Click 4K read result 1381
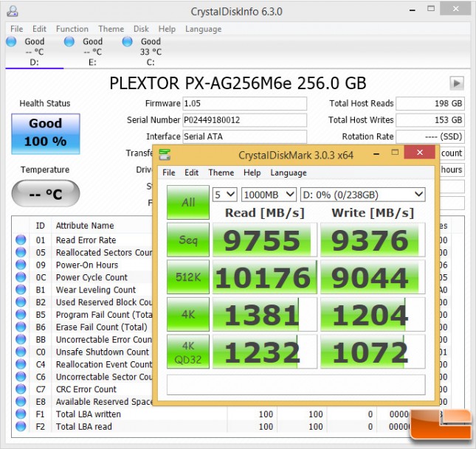The image size is (476, 449). [x=265, y=314]
